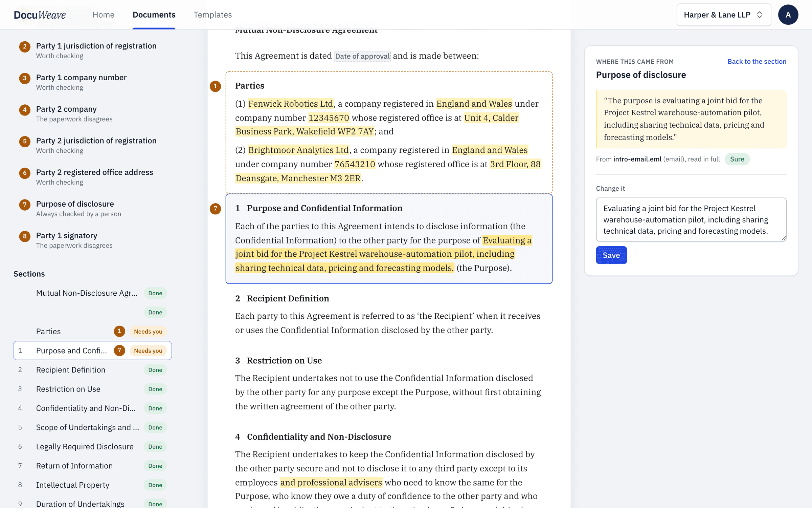812x508 pixels.
Task: Click the highlighted company number 76543210
Action: coord(355,164)
